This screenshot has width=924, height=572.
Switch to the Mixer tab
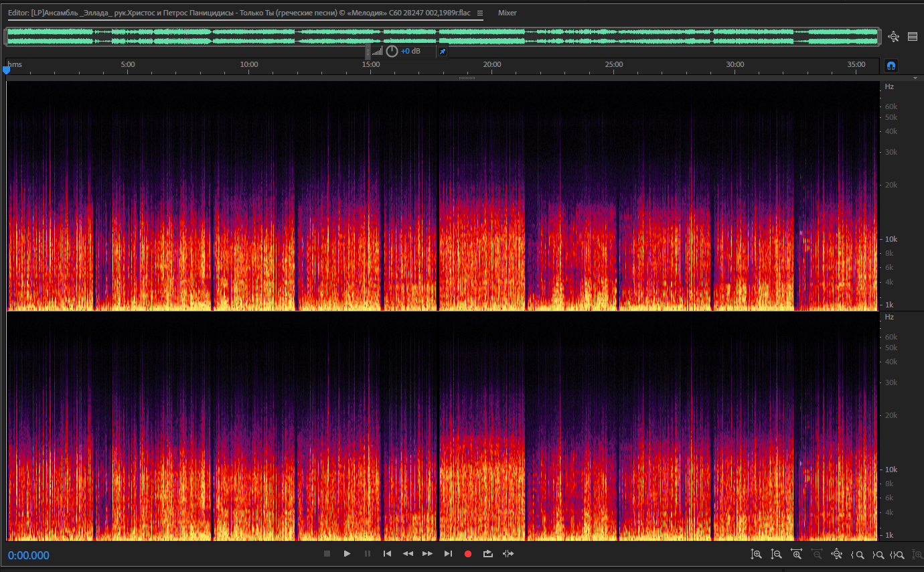(x=508, y=13)
